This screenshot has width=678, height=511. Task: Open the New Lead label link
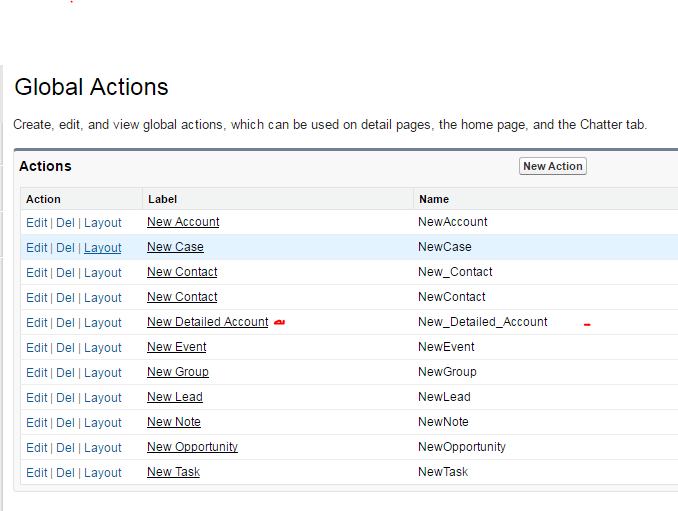[175, 397]
